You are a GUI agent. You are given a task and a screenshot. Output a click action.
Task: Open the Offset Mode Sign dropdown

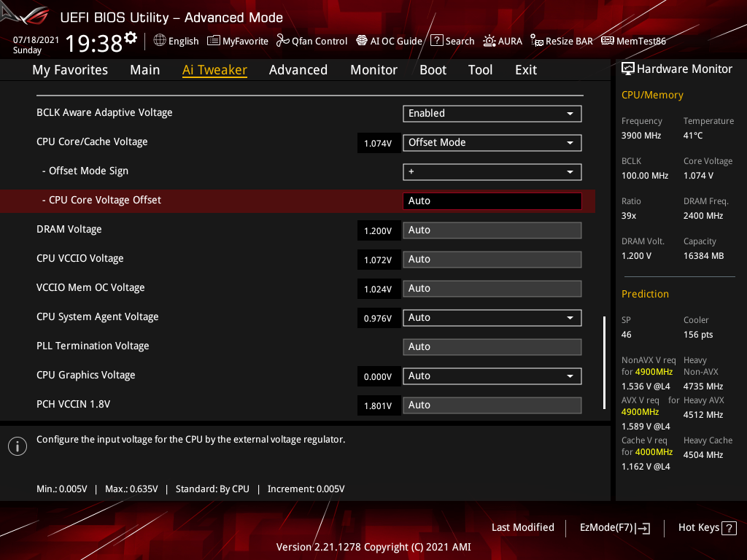492,172
